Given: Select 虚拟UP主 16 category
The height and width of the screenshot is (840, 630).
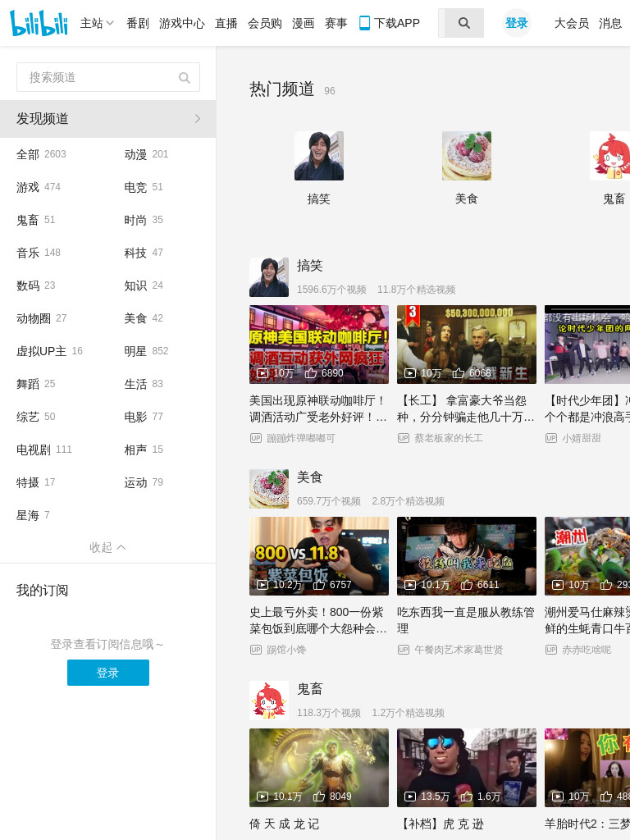Looking at the screenshot, I should (50, 351).
